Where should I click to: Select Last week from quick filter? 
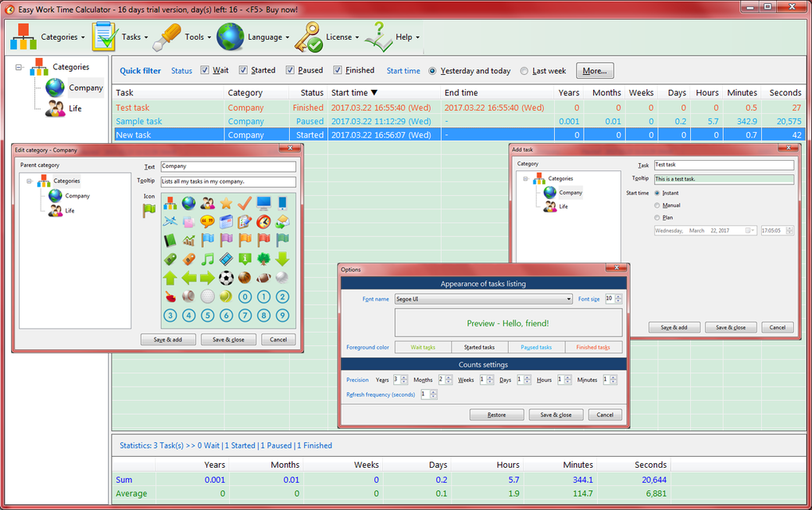pos(524,70)
